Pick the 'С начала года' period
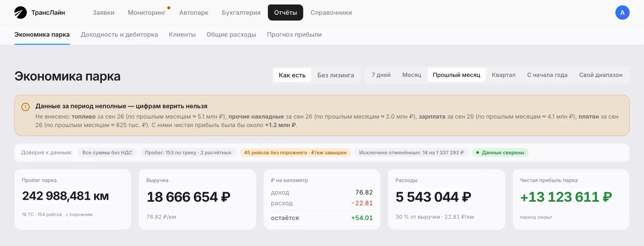 547,75
